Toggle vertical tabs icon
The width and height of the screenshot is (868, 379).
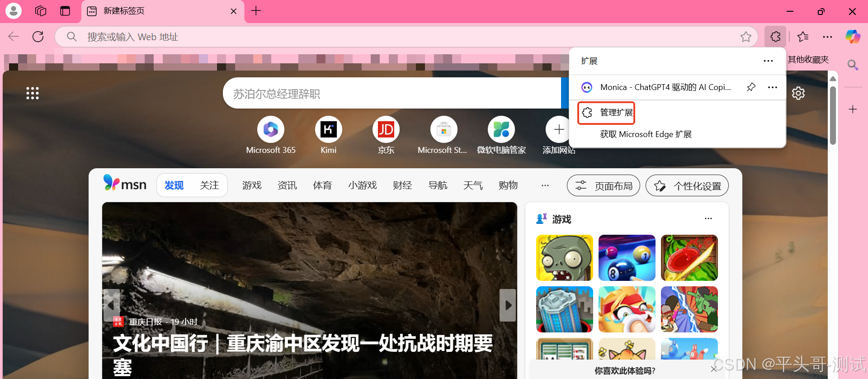pos(65,11)
